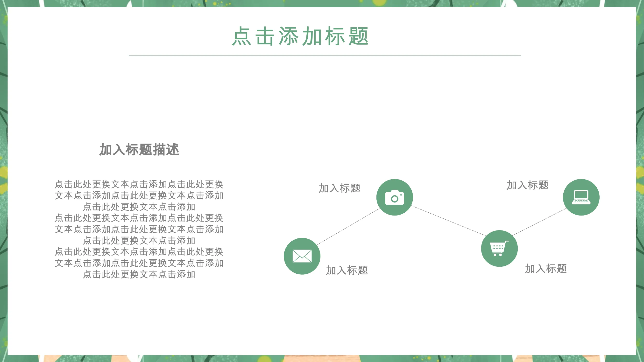Select the laptop icon circle
The image size is (644, 362).
pyautogui.click(x=581, y=197)
